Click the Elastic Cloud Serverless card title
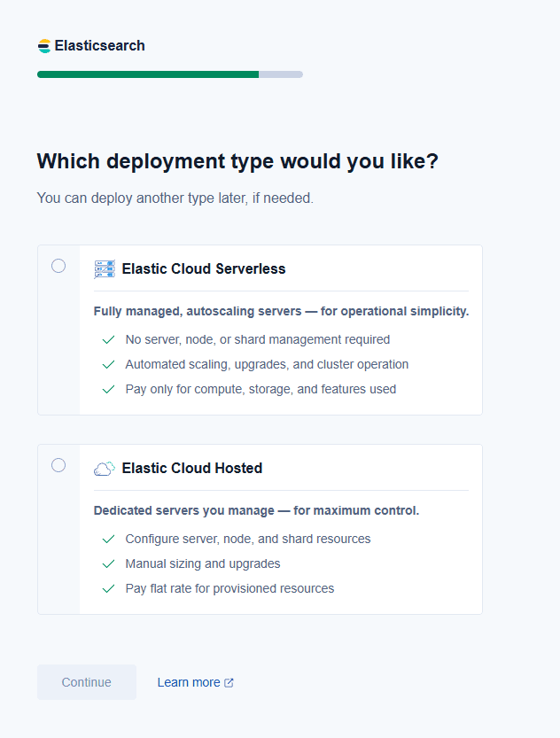The image size is (560, 738). (204, 268)
